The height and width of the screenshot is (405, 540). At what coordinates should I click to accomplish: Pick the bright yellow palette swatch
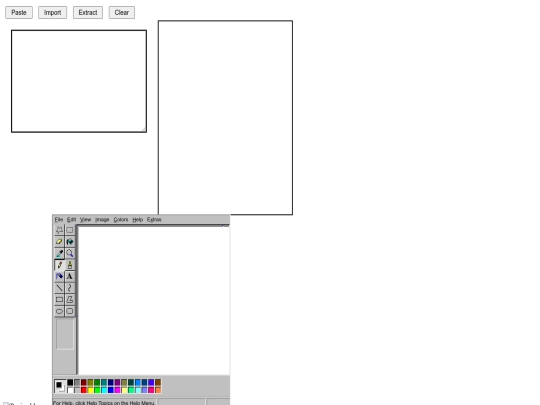tap(90, 390)
